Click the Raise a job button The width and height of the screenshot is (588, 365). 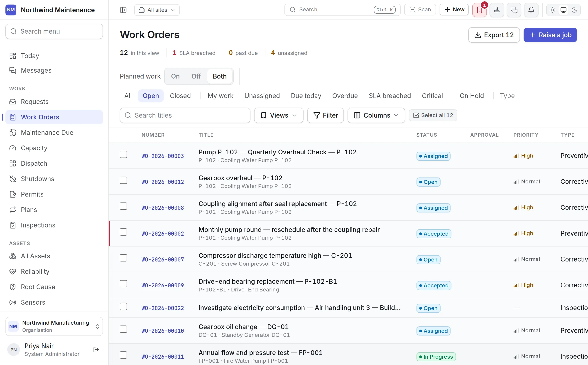tap(550, 35)
